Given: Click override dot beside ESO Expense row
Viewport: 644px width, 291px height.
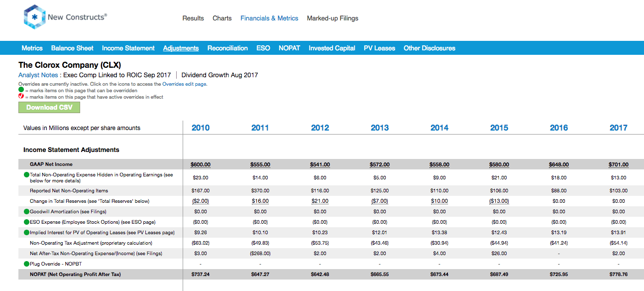Looking at the screenshot, I should tap(26, 222).
